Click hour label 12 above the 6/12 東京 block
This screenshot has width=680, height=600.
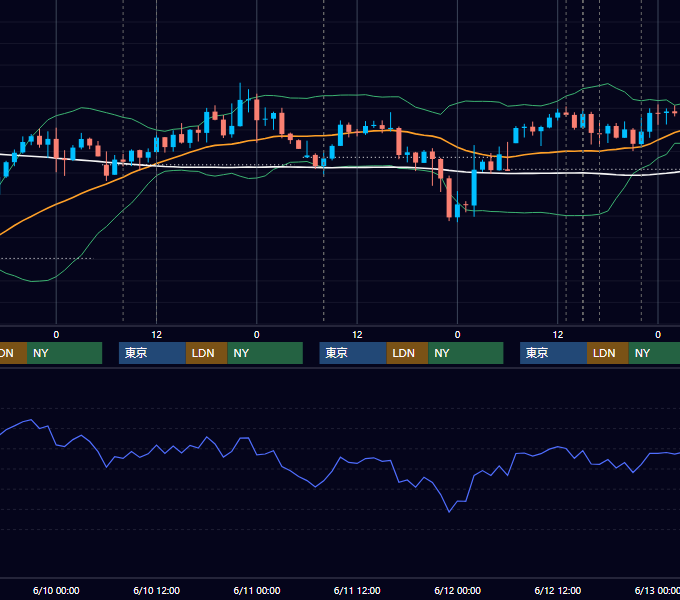click(x=558, y=335)
